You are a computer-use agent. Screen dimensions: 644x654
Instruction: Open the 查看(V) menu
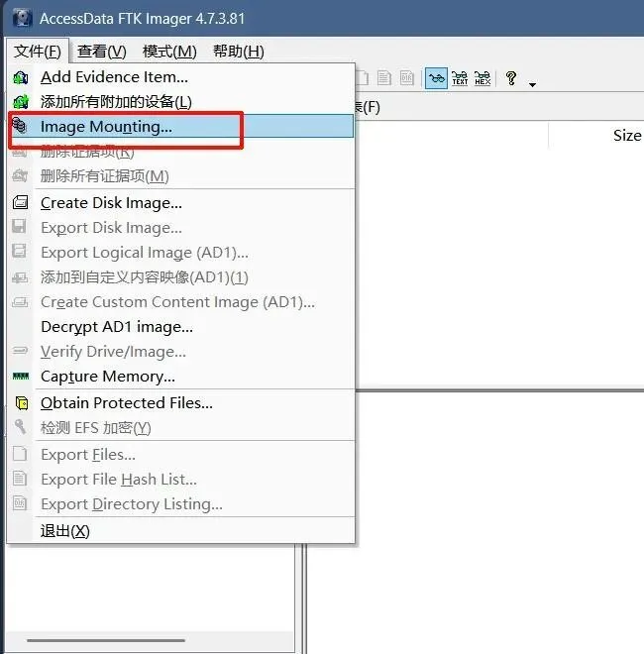101,52
